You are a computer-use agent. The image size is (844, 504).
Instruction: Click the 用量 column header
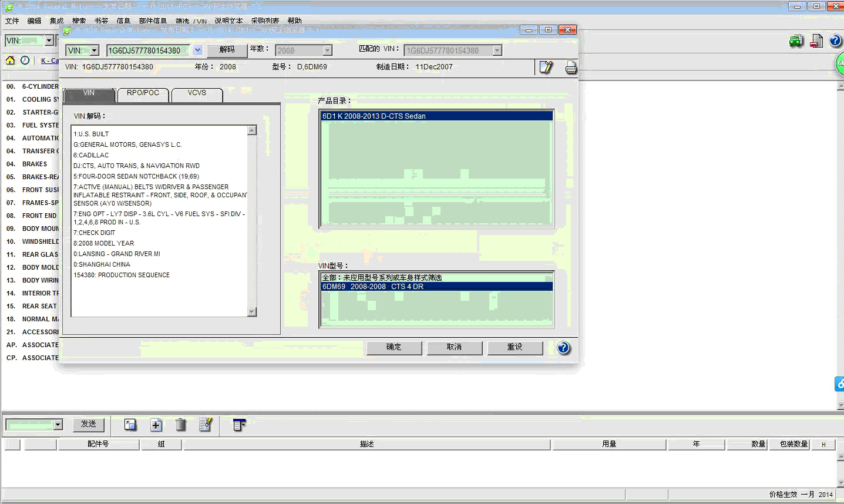[609, 444]
